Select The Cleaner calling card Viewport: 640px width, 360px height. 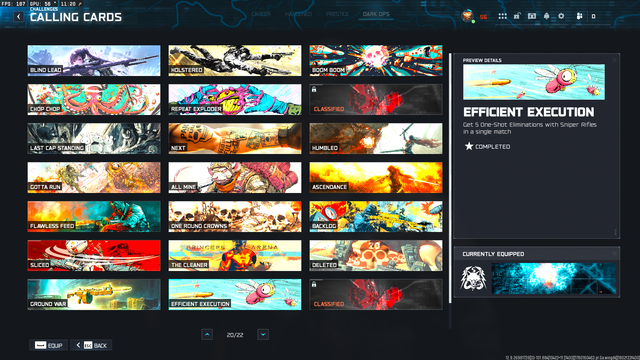235,256
